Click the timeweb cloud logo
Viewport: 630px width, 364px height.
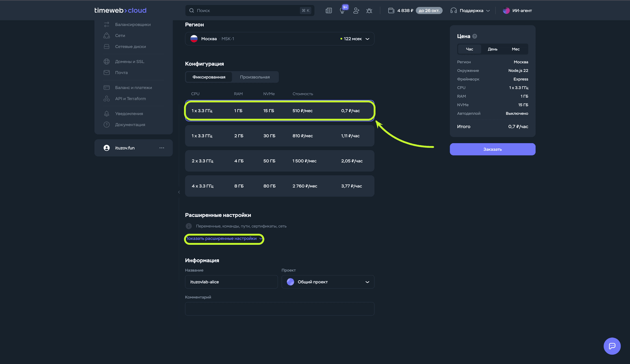click(x=120, y=11)
